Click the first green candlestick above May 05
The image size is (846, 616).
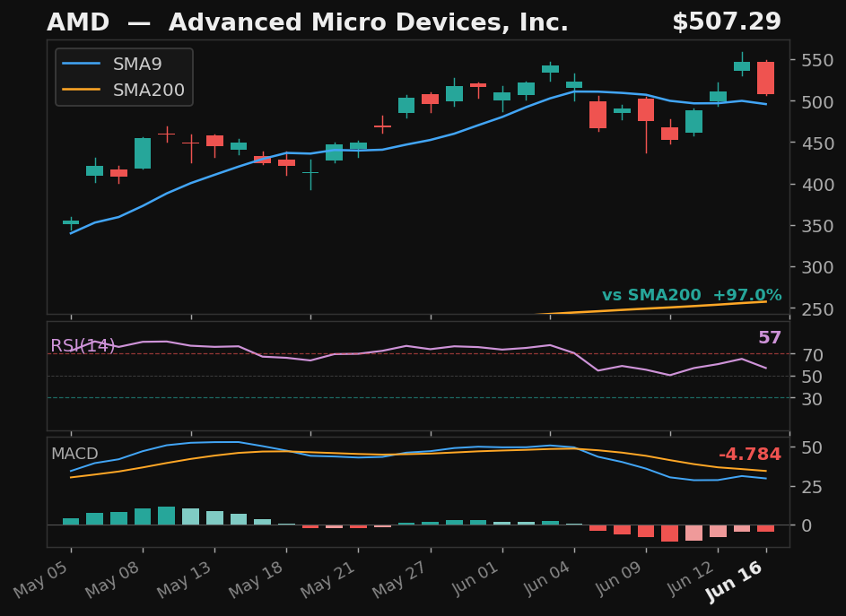click(x=71, y=222)
